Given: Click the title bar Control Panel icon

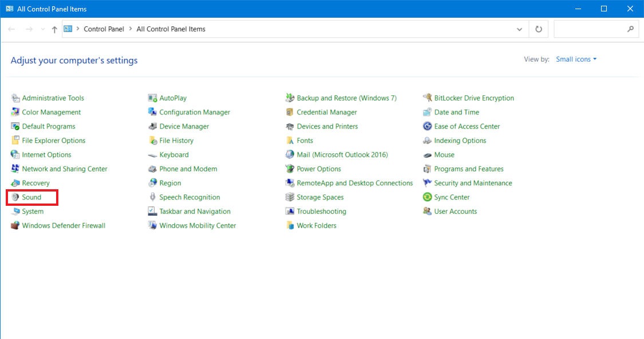Looking at the screenshot, I should [10, 9].
